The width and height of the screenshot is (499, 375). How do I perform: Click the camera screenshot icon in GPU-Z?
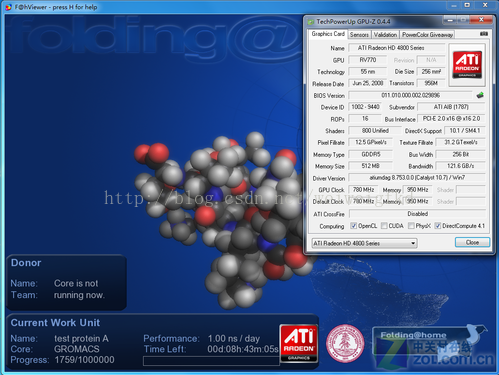tap(484, 34)
